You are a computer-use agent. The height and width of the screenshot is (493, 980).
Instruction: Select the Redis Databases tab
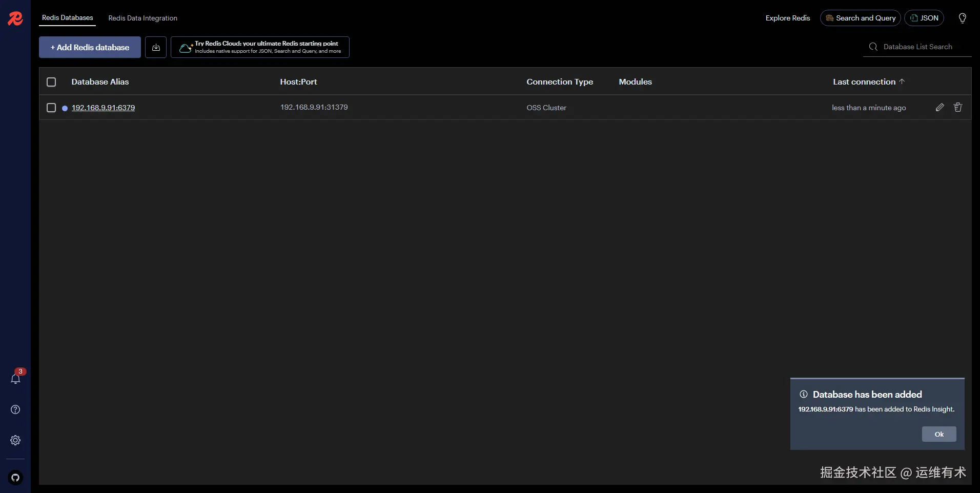tap(67, 17)
